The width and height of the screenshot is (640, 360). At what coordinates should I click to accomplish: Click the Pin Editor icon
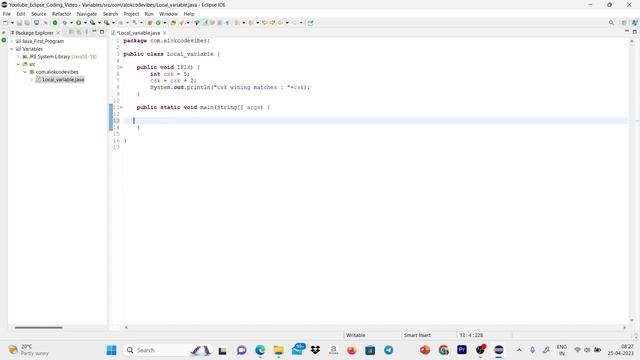pyautogui.click(x=311, y=23)
